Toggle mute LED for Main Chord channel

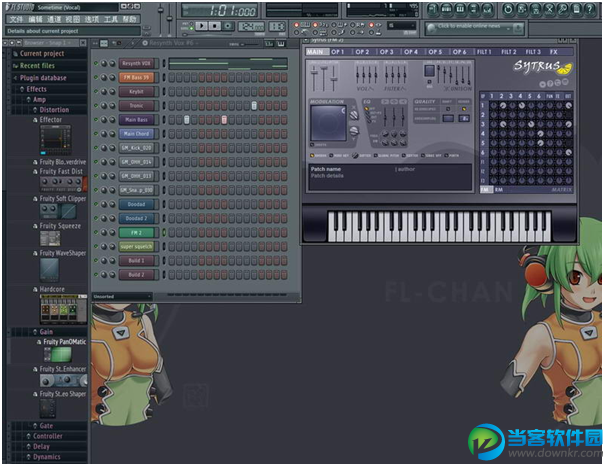pyautogui.click(x=96, y=134)
